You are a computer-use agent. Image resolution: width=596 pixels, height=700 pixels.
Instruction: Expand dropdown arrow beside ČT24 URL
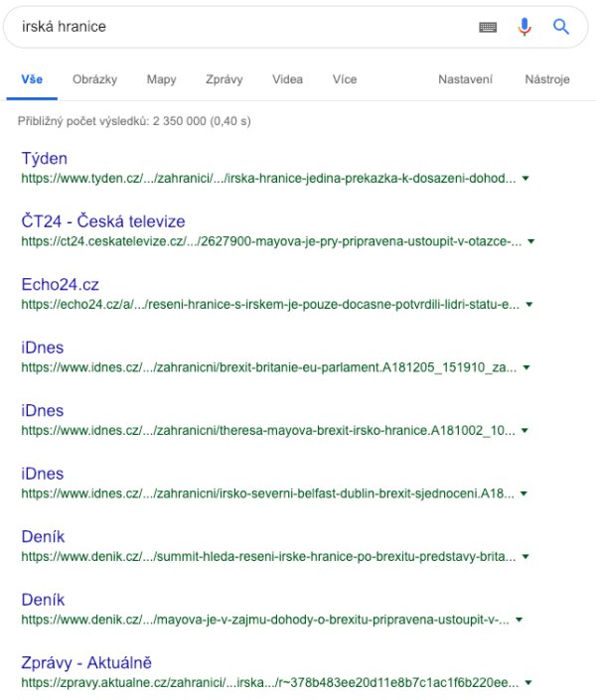[531, 241]
